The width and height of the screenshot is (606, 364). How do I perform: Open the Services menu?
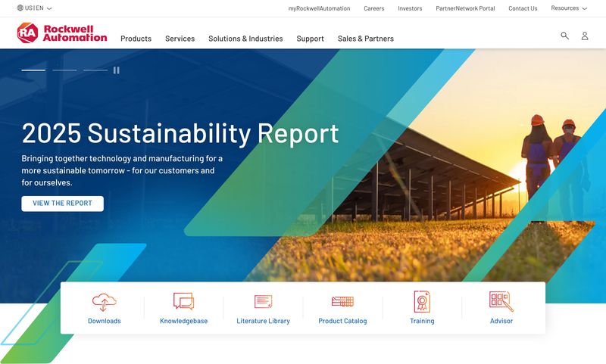(x=180, y=39)
